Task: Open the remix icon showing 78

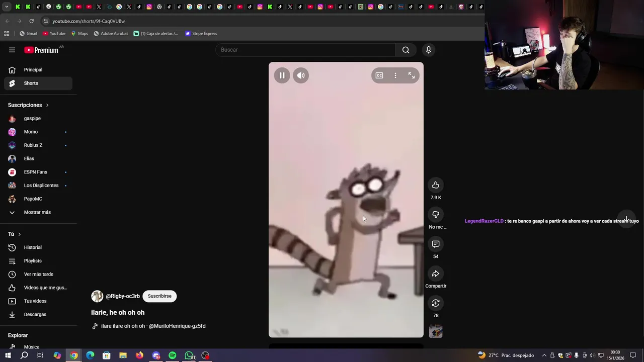Action: (x=436, y=303)
